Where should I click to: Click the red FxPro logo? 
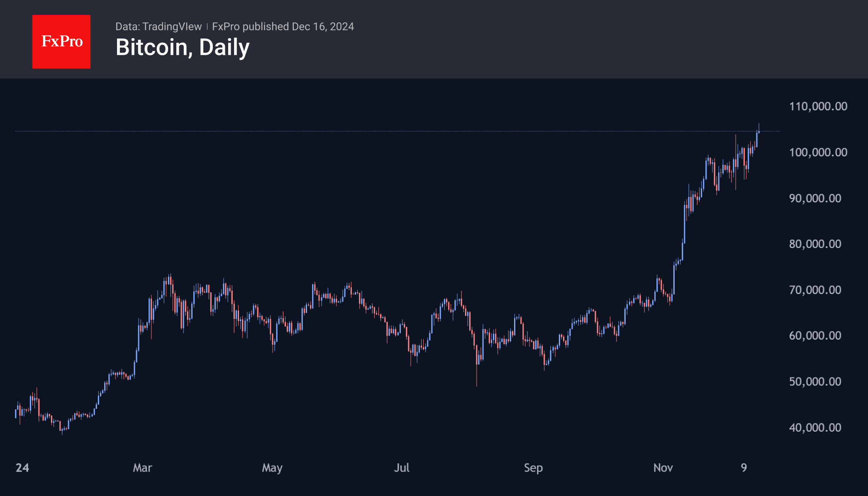coord(61,41)
